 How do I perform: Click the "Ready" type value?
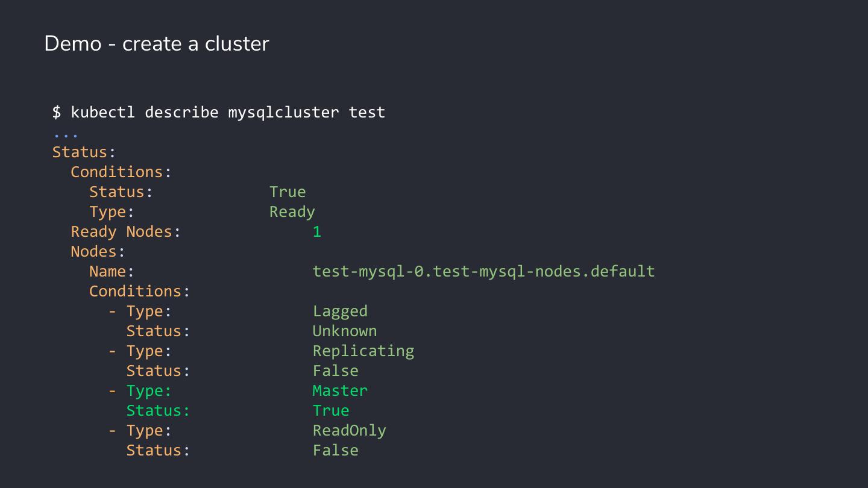click(292, 211)
